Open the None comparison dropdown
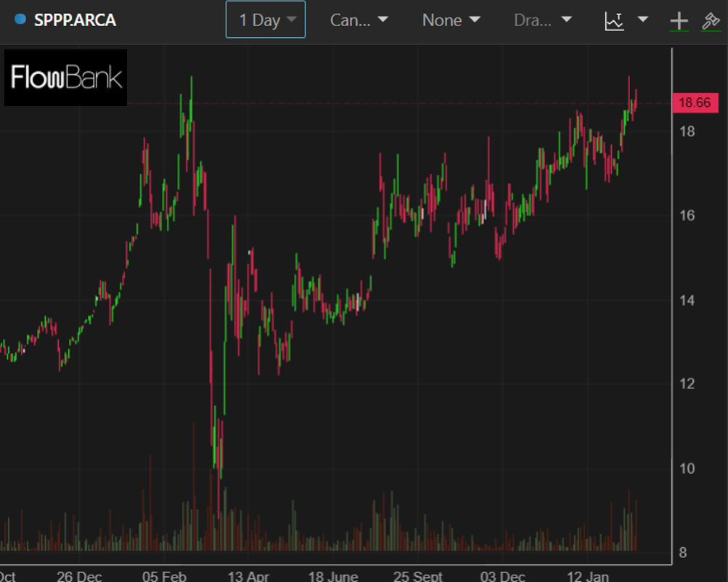 point(451,20)
